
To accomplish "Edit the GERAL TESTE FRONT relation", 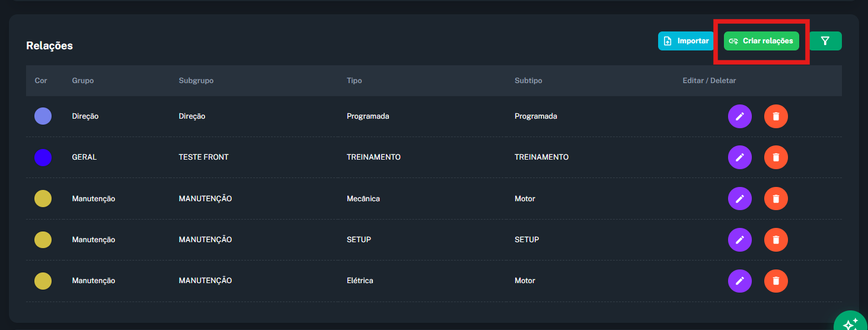I will pyautogui.click(x=739, y=157).
